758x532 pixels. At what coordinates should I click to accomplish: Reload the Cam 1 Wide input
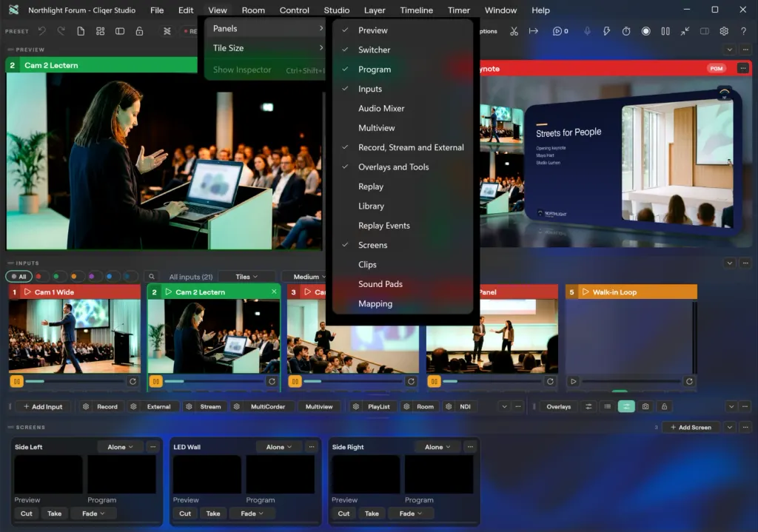pos(133,381)
